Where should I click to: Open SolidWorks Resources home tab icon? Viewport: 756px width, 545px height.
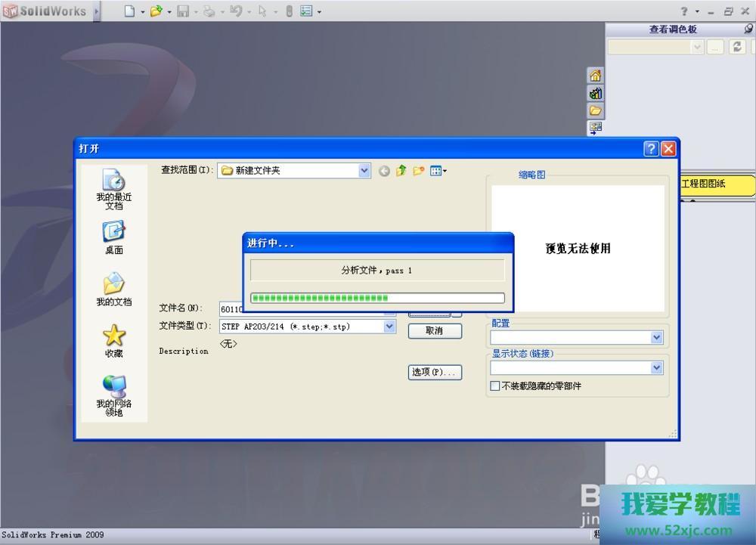tap(596, 76)
